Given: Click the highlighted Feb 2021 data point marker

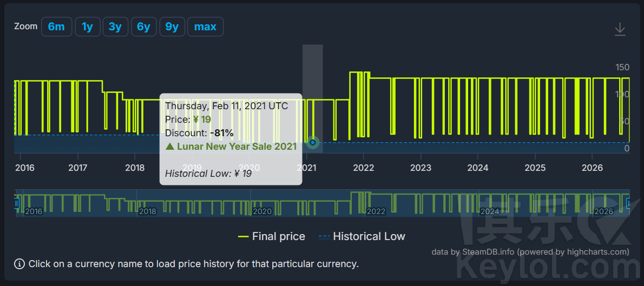Looking at the screenshot, I should click(313, 142).
